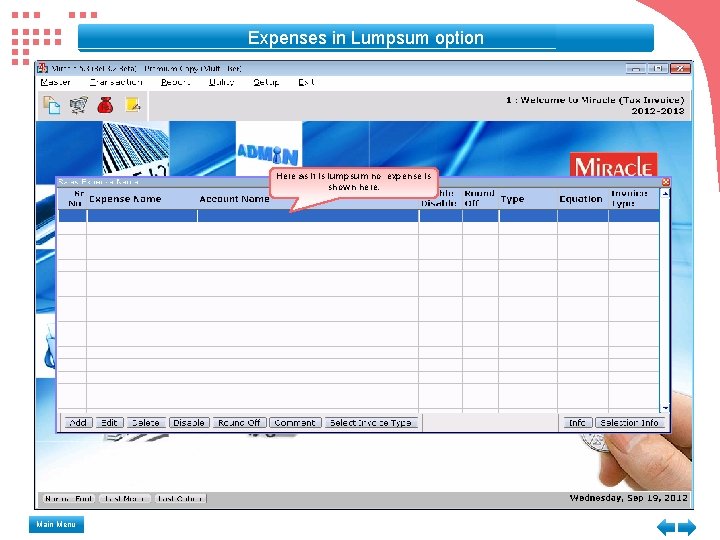
Task: Open the Master menu
Action: pyautogui.click(x=56, y=82)
